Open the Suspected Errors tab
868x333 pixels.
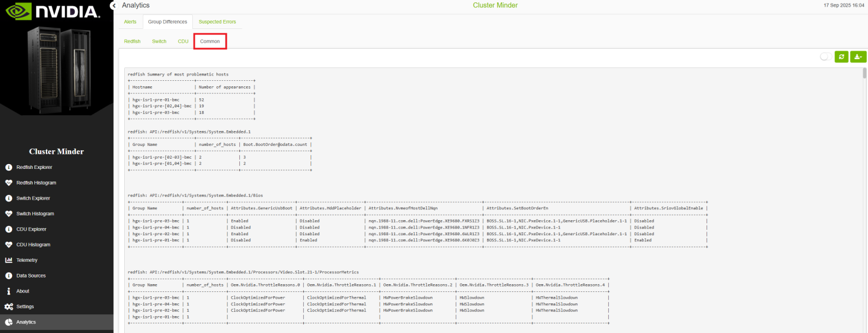click(x=217, y=22)
